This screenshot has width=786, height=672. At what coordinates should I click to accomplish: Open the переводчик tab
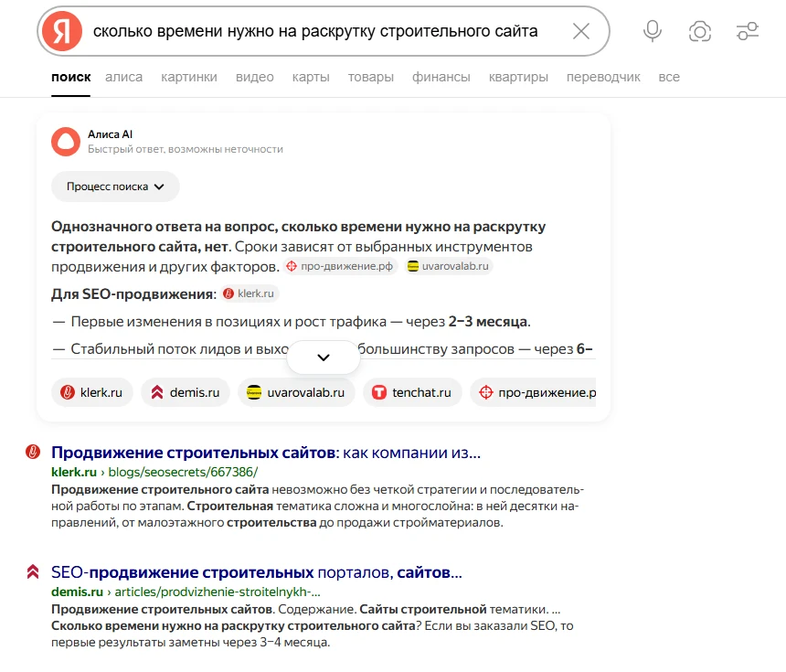[601, 77]
